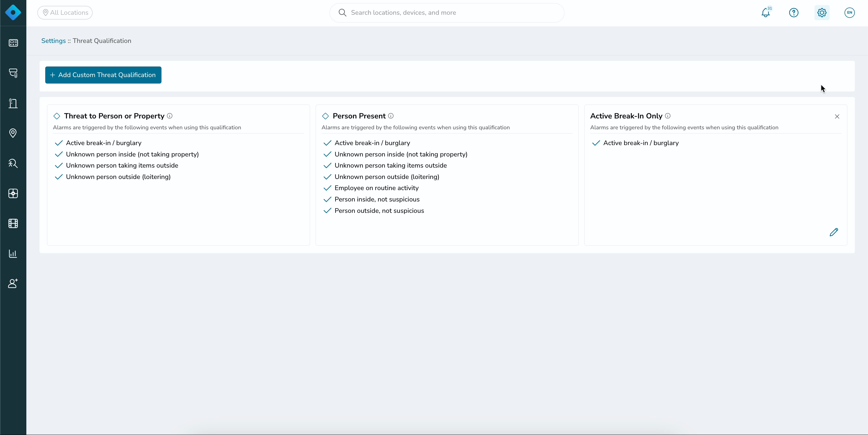The image size is (868, 435).
Task: Click 'Active break-in / burglary' in Threat card
Action: tap(104, 143)
